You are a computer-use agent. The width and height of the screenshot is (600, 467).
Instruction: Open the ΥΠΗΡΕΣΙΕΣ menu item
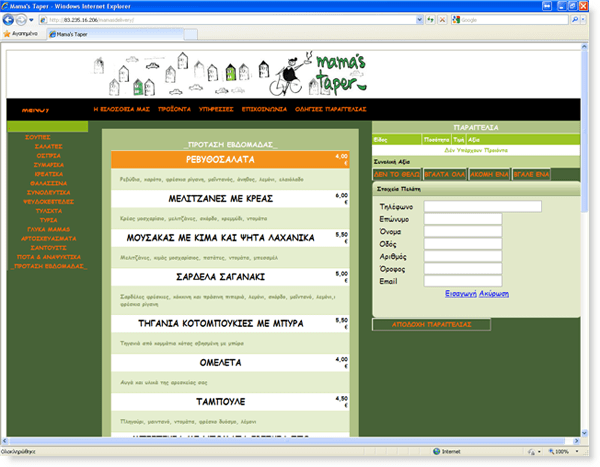(216, 109)
